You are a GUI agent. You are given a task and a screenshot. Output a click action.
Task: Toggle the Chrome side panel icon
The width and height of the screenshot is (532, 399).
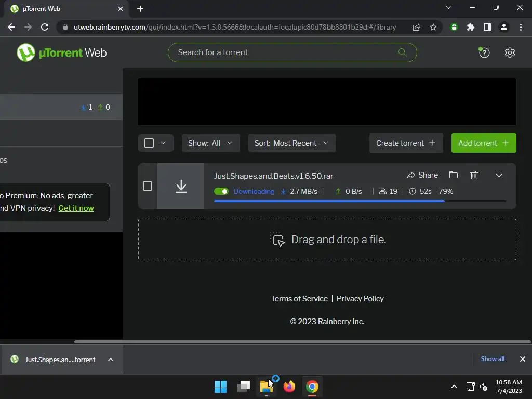click(x=487, y=27)
